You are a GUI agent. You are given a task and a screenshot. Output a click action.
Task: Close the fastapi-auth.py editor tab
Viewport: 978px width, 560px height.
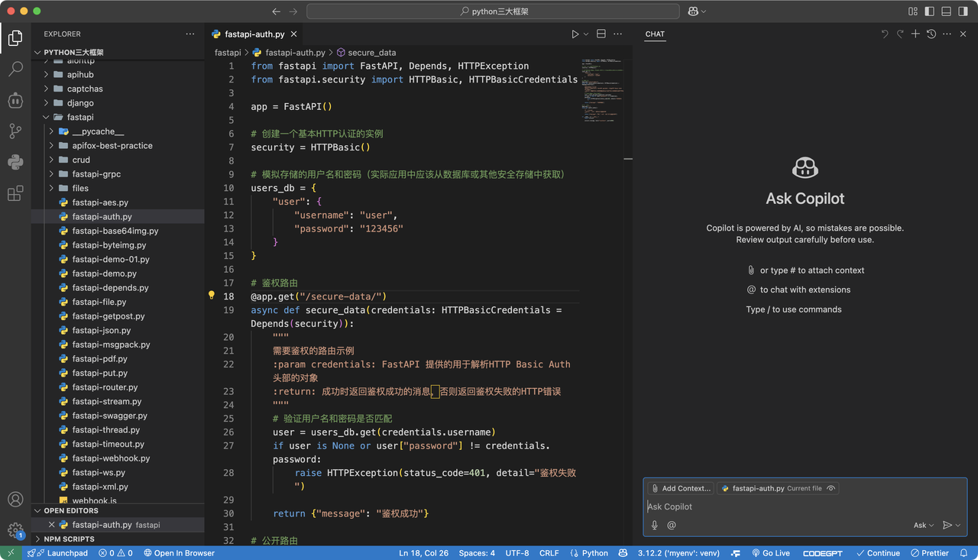coord(294,34)
